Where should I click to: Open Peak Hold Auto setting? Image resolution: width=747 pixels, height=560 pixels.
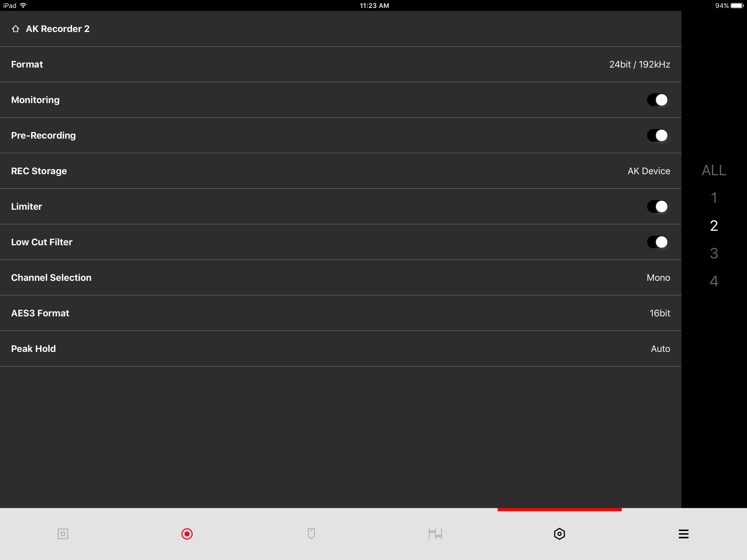pyautogui.click(x=340, y=349)
